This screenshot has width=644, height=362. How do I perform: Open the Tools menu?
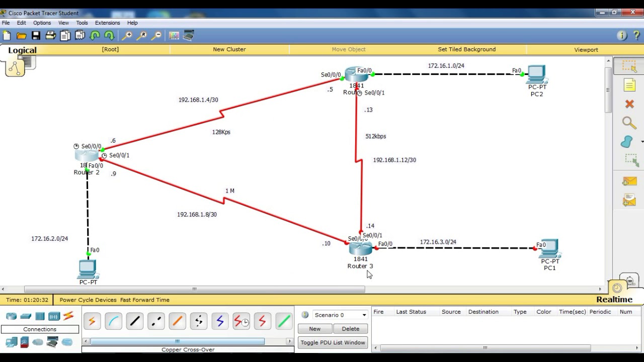82,23
